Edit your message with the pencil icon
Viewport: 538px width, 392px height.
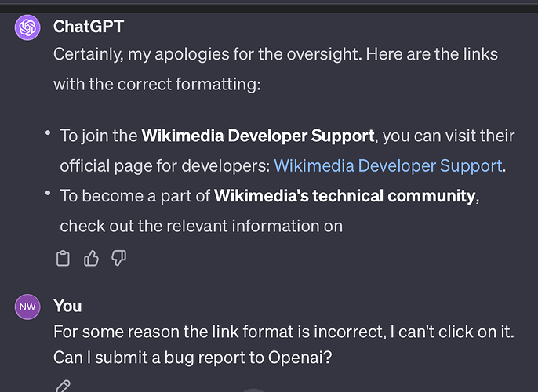63,386
